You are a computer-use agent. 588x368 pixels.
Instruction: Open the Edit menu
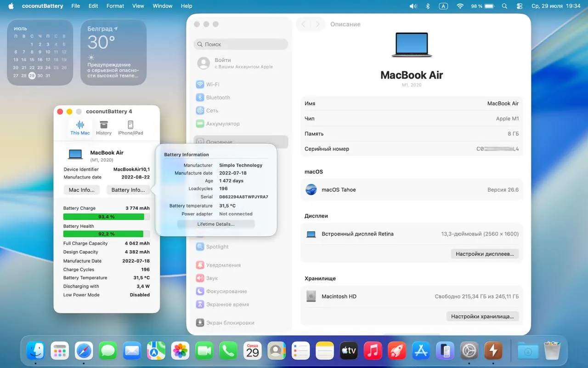[x=93, y=6]
